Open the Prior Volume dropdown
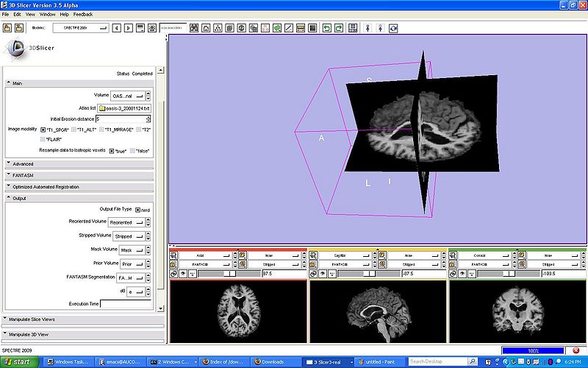The height and width of the screenshot is (368, 588). tap(133, 264)
